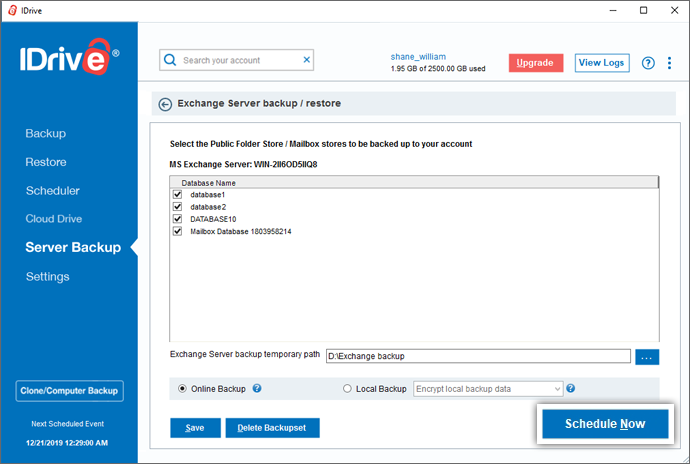
Task: Click the Schedule Now button
Action: click(605, 424)
